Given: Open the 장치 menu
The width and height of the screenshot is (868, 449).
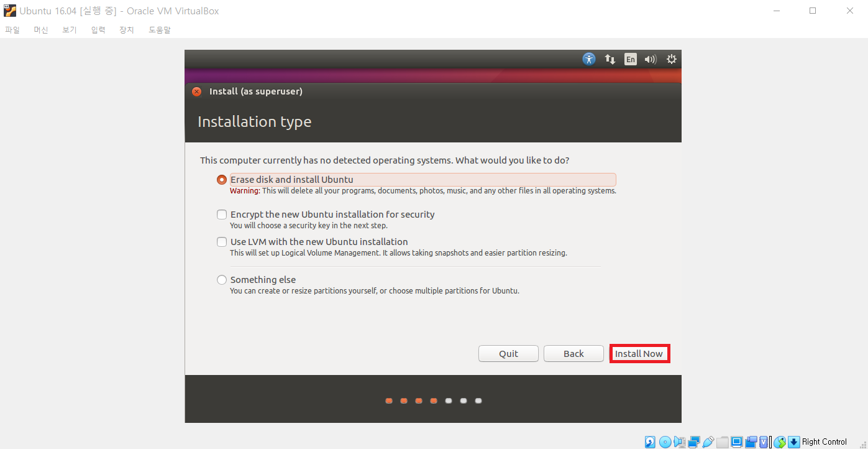Looking at the screenshot, I should pyautogui.click(x=127, y=30).
